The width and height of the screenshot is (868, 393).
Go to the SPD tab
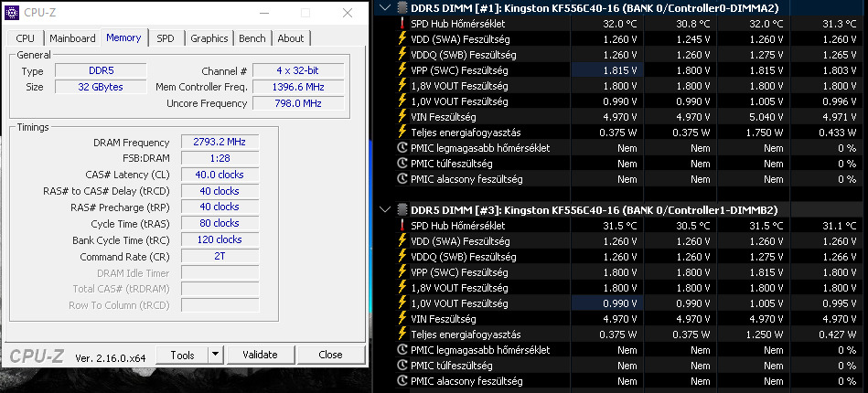pos(165,38)
